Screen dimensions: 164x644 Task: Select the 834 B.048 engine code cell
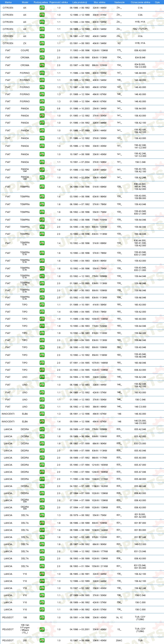(x=140, y=57)
